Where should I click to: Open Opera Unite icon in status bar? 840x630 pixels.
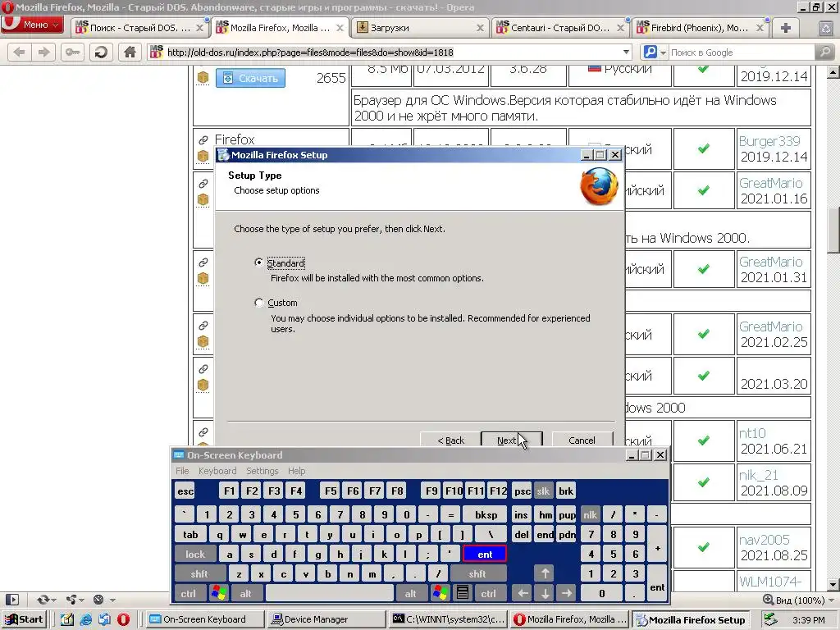[x=71, y=600]
